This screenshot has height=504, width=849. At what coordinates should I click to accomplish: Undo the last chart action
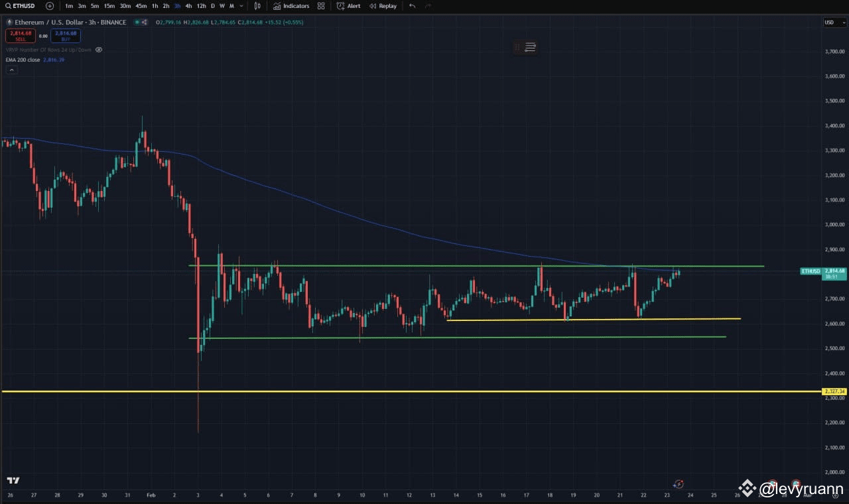pyautogui.click(x=412, y=6)
